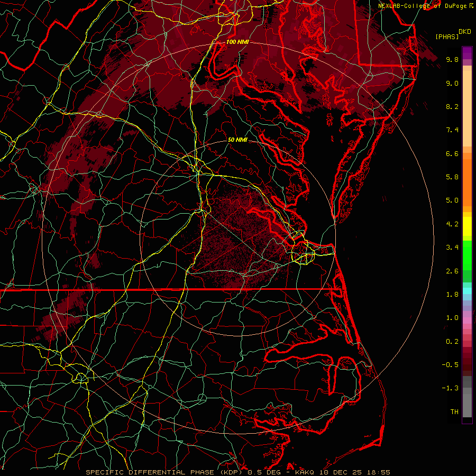This screenshot has height=476, width=476.
Task: Click the 2.6 value on the scale
Action: pyautogui.click(x=452, y=271)
